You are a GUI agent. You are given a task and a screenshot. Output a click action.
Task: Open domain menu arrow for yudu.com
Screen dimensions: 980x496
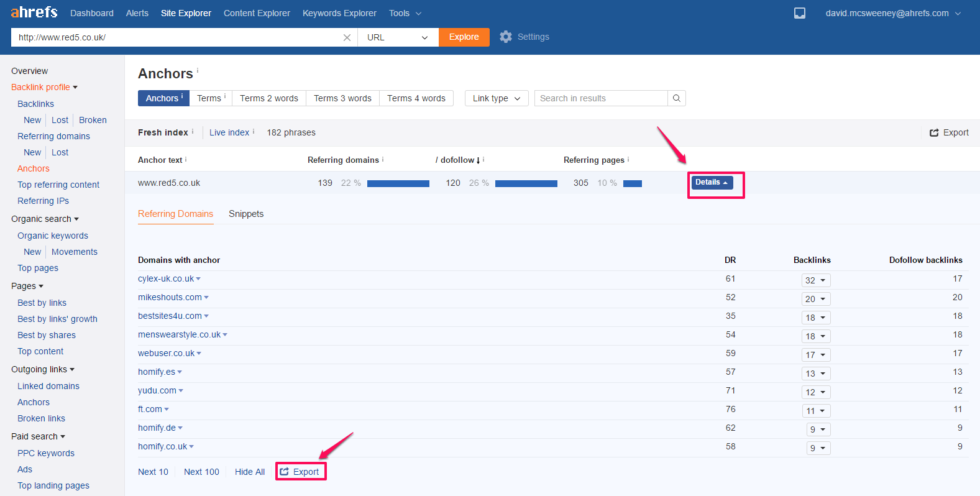click(x=181, y=391)
